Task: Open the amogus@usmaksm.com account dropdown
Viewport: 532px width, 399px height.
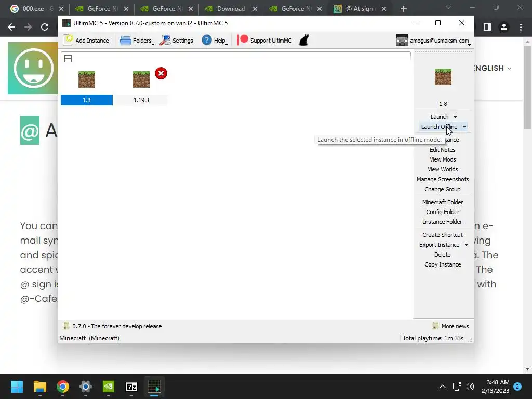Action: (x=434, y=41)
